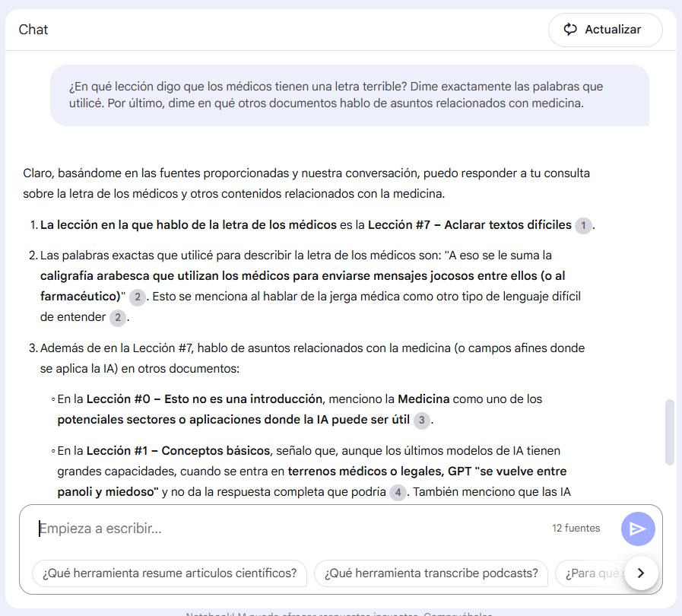Click the partially visible '¿Para qué' suggestion chip
This screenshot has width=682, height=616.
click(x=590, y=573)
